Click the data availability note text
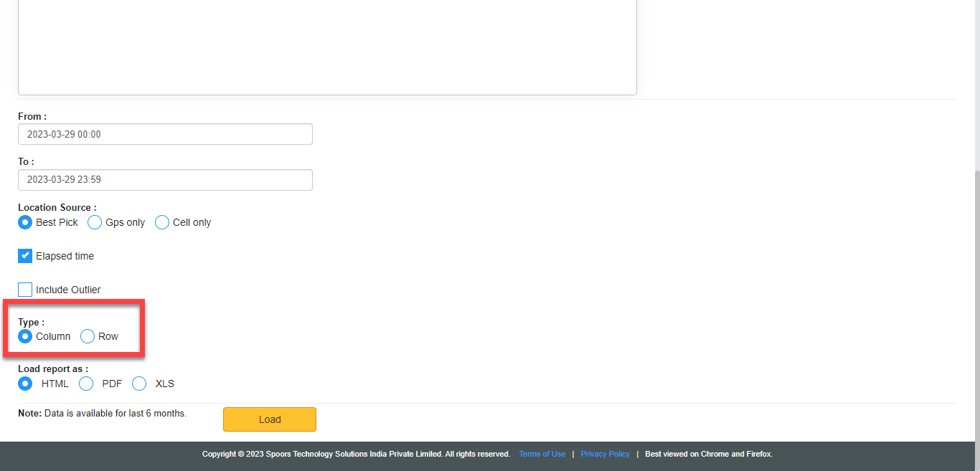 (102, 414)
